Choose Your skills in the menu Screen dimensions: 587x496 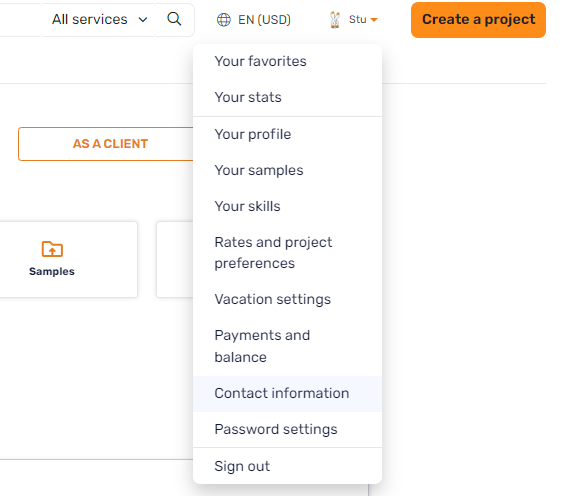[x=288, y=206]
